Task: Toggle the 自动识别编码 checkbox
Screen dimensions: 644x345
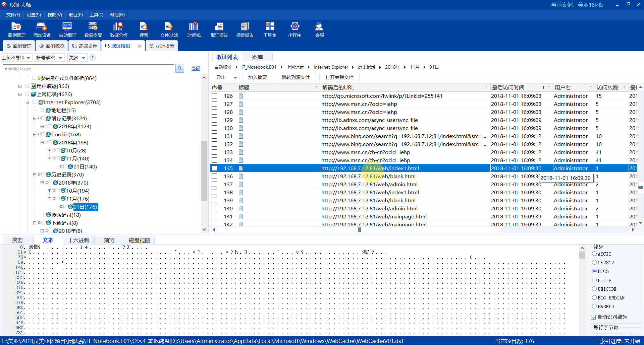Action: (x=593, y=317)
